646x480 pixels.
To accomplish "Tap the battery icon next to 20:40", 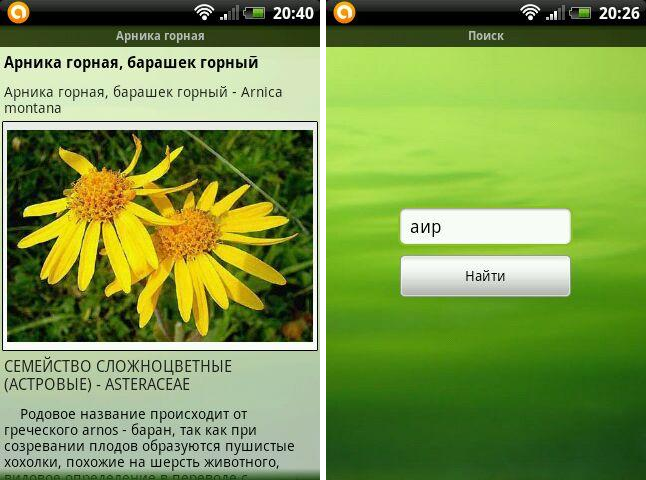I will 255,13.
